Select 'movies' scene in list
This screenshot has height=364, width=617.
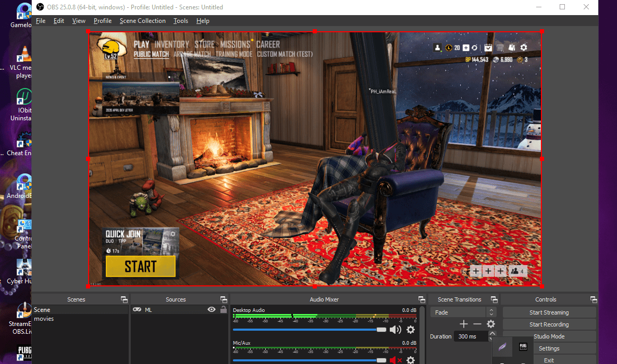80,319
